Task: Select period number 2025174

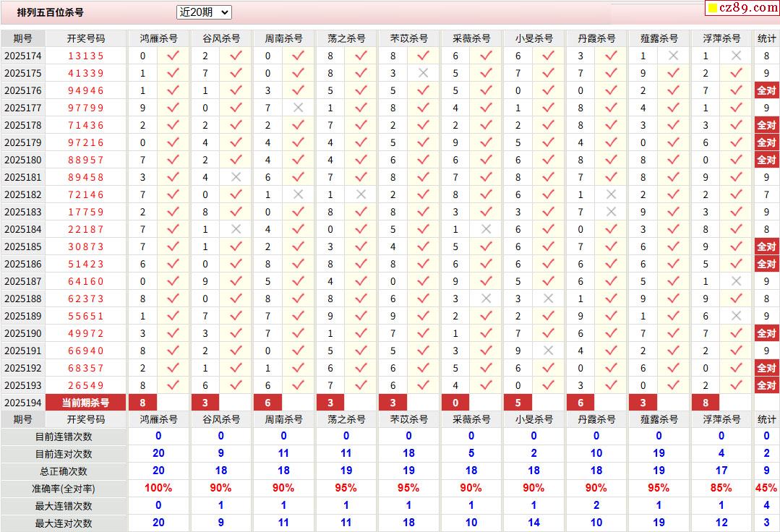Action: pos(23,56)
